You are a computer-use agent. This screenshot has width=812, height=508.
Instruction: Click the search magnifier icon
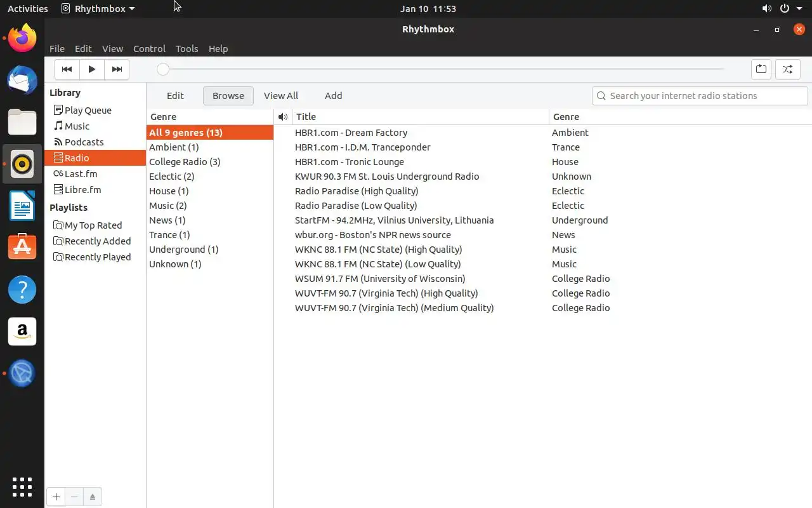coord(601,96)
